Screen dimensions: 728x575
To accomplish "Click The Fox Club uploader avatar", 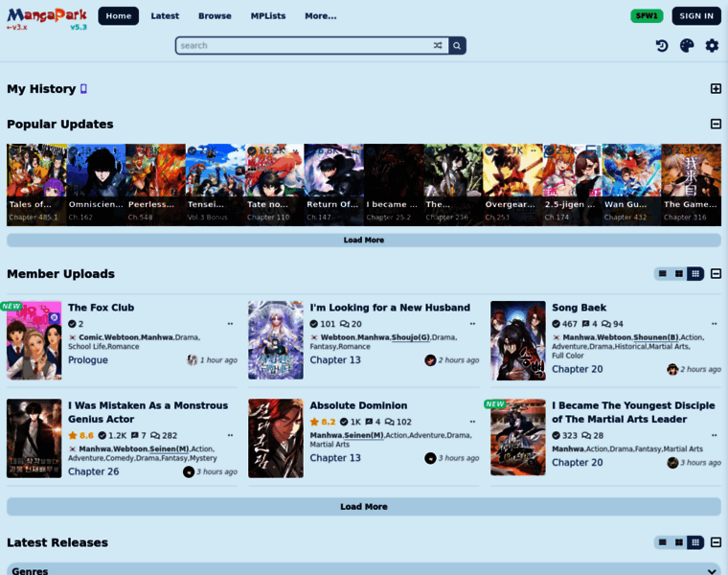I will tap(193, 360).
